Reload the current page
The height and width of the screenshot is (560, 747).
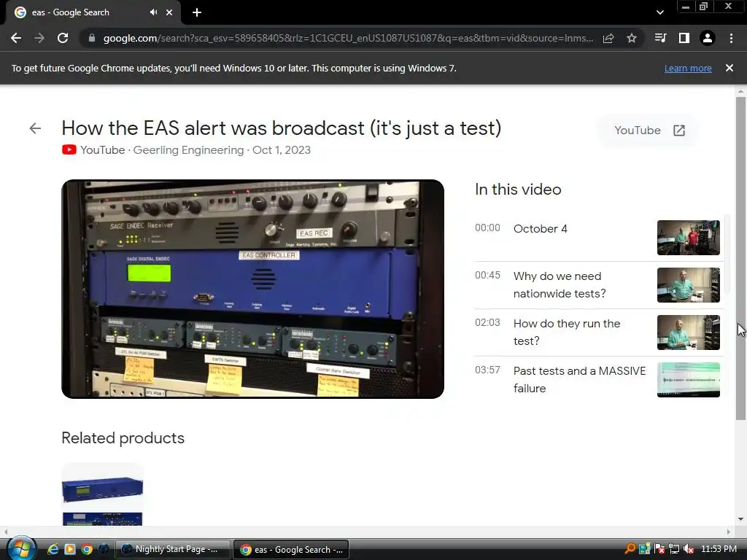(63, 38)
